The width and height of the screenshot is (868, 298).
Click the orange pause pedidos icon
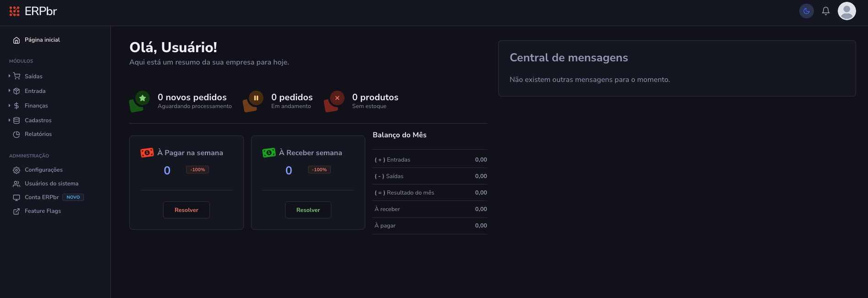click(256, 98)
